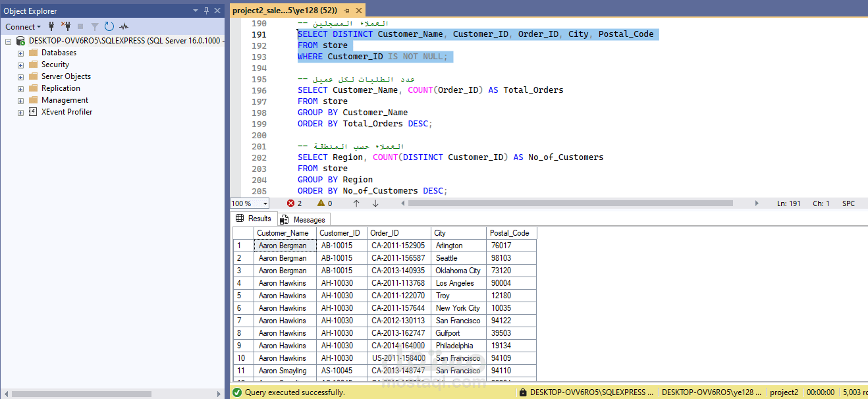Expand the Databases folder
This screenshot has height=399, width=868.
[x=20, y=53]
